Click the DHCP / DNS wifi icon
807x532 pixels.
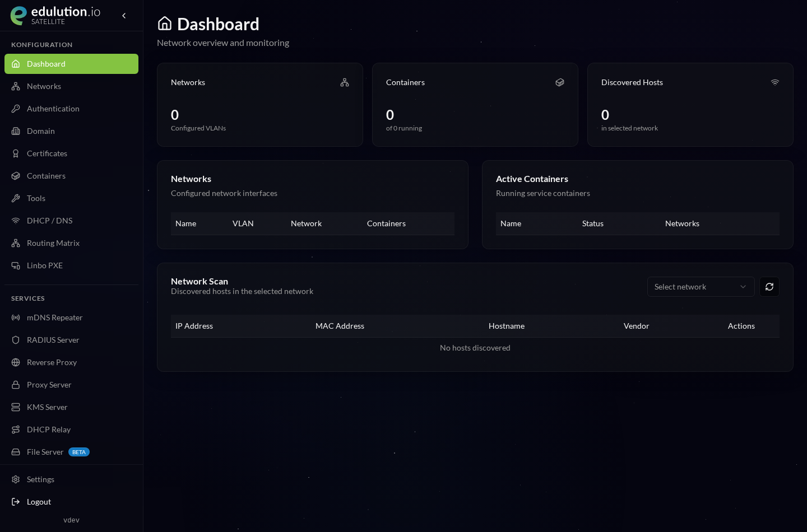16,221
